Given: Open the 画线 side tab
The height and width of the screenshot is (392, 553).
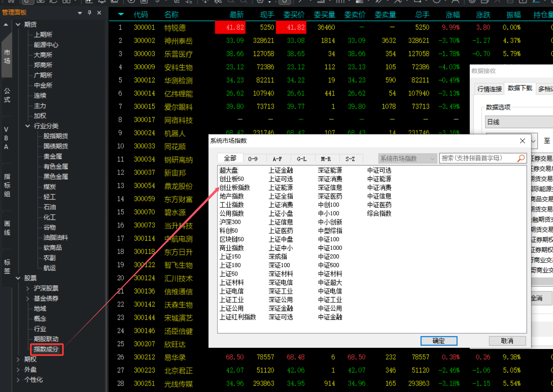Looking at the screenshot, I should click(7, 228).
